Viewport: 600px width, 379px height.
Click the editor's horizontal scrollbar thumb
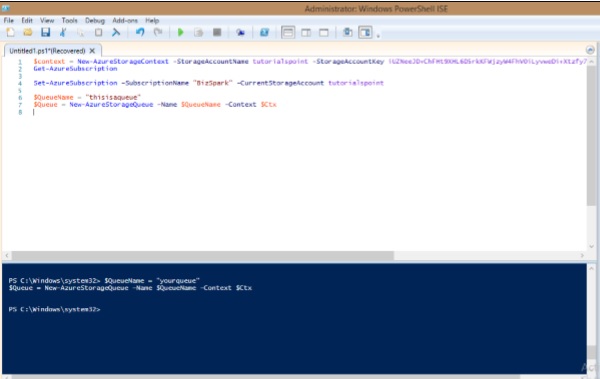(x=202, y=255)
